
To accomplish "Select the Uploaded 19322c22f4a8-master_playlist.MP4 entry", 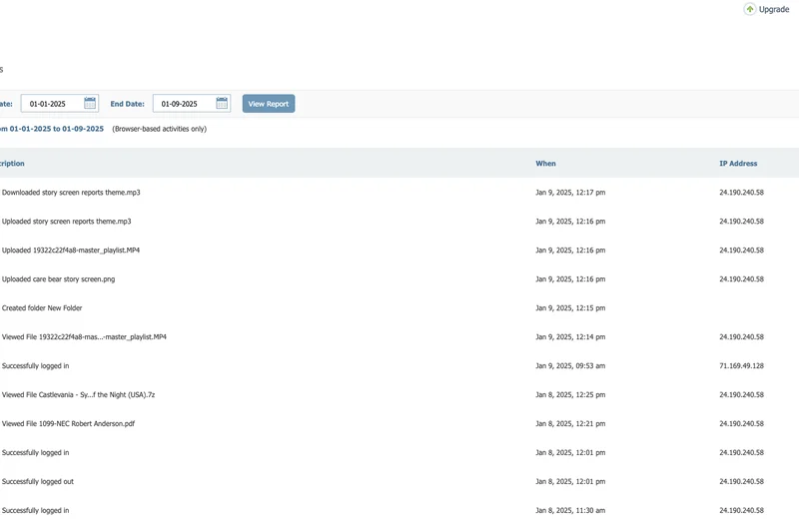I will click(x=71, y=251).
